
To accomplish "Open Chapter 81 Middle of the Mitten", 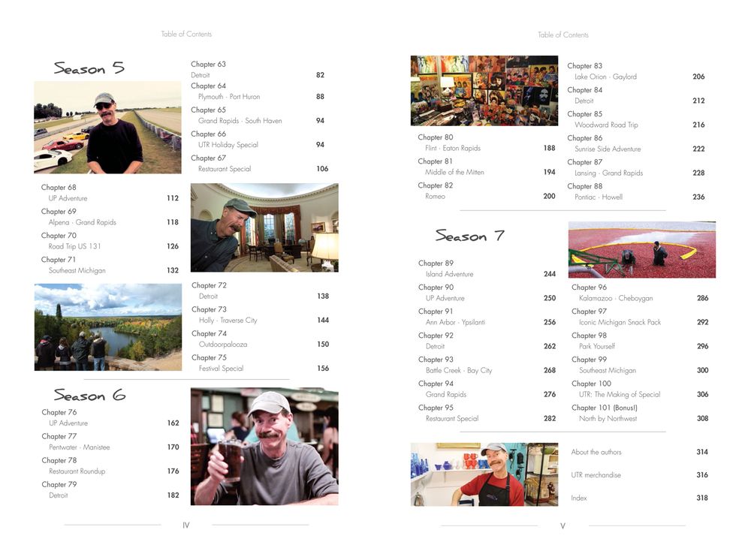I will pos(487,167).
